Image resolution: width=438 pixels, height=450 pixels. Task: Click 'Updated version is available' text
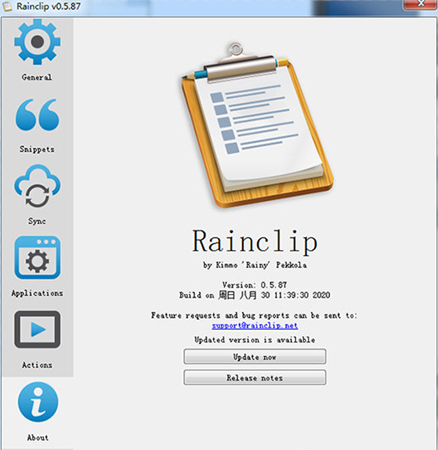(255, 340)
